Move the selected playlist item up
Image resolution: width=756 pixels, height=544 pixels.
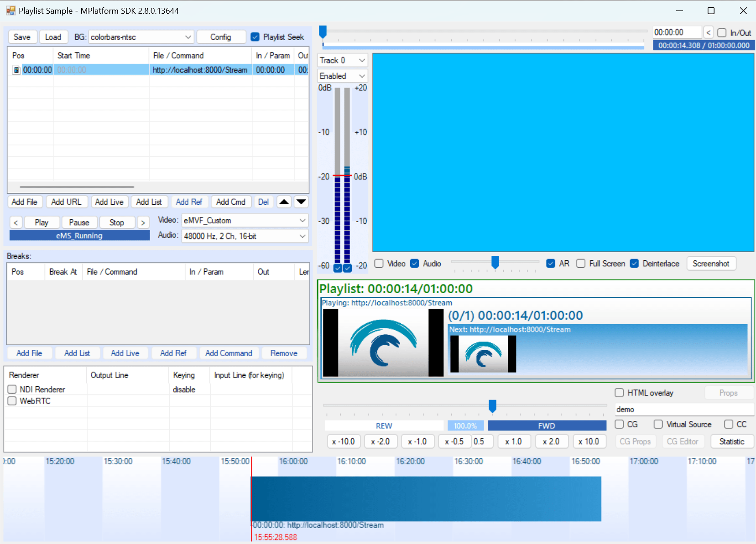[x=284, y=202]
